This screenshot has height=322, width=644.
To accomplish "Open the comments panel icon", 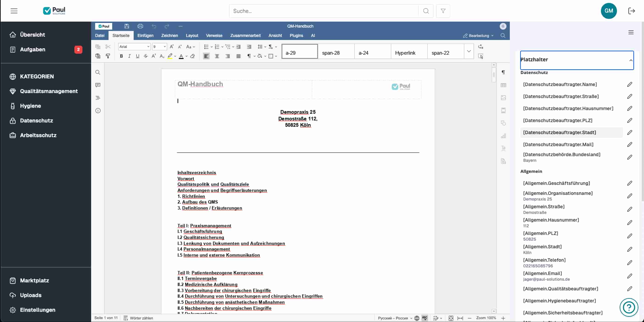I will click(98, 85).
